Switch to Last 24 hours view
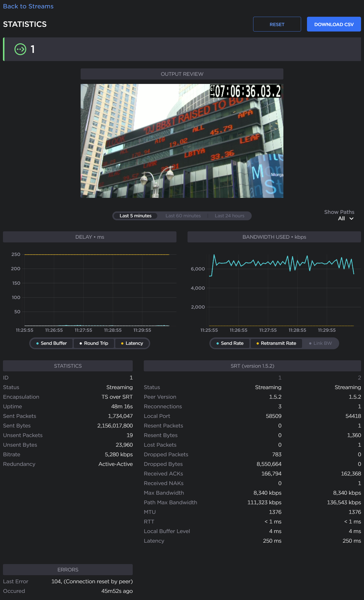The image size is (364, 600). [229, 216]
